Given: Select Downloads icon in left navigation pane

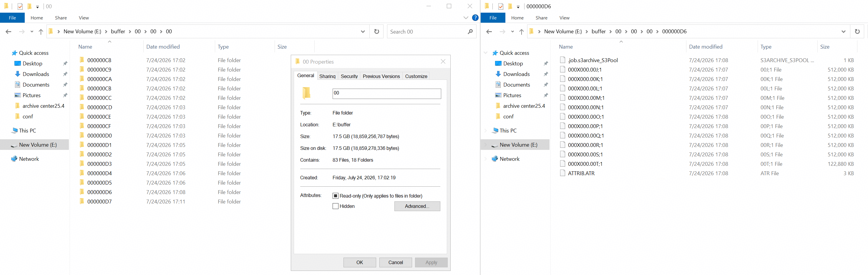Looking at the screenshot, I should [x=18, y=74].
